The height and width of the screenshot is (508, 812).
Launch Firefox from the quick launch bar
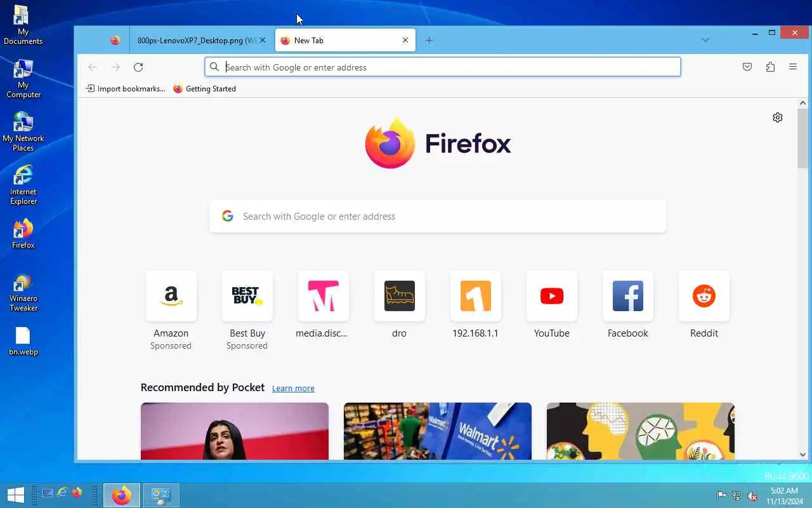[x=77, y=493]
